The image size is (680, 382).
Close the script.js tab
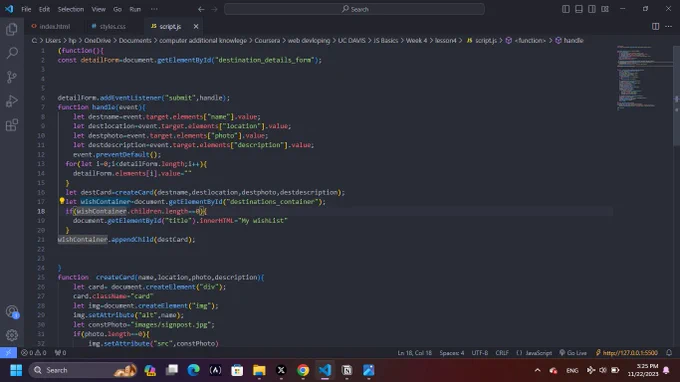point(196,26)
